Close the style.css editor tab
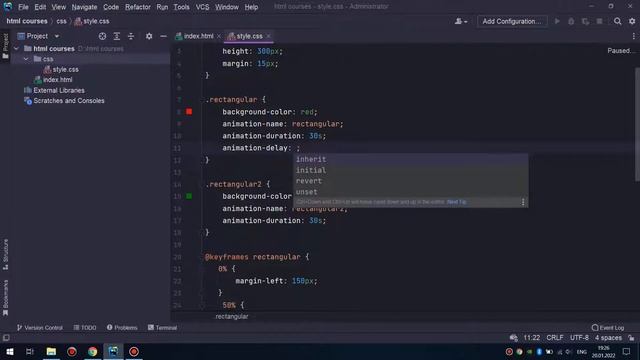Viewport: 640px width, 360px height. pyautogui.click(x=268, y=36)
